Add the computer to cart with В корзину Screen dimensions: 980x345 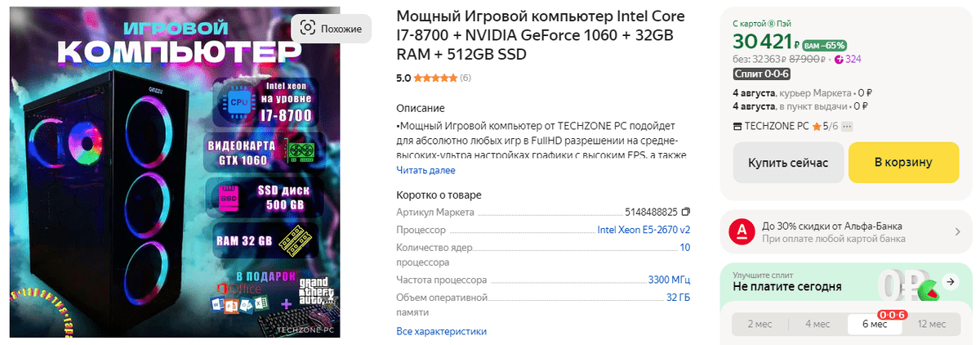click(x=902, y=163)
